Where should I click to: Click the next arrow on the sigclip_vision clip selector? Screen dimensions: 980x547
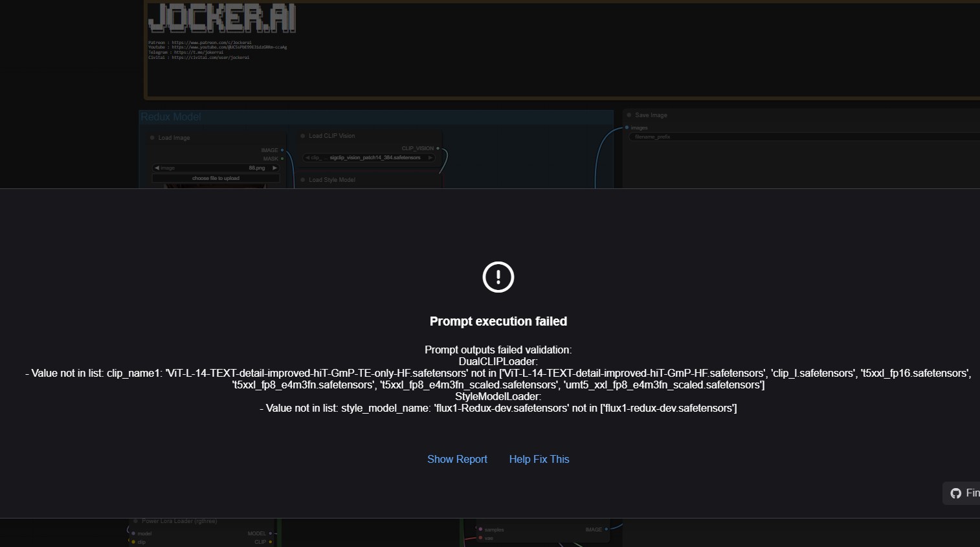tap(430, 157)
